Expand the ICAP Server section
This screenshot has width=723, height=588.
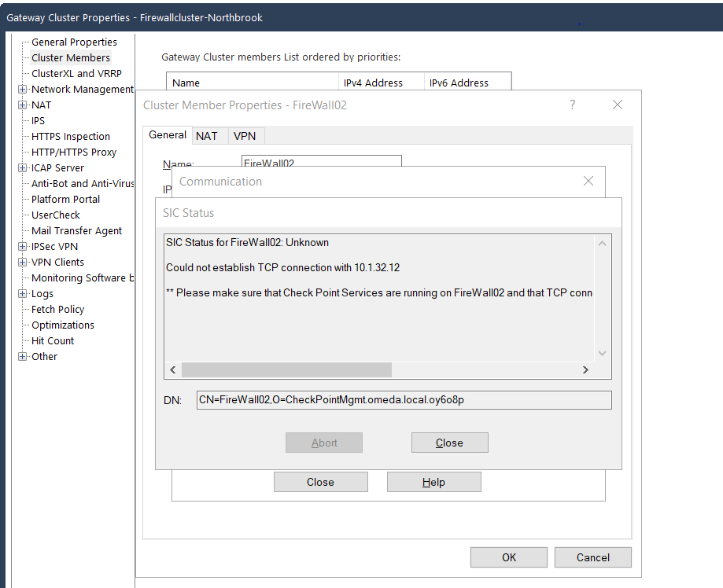22,167
